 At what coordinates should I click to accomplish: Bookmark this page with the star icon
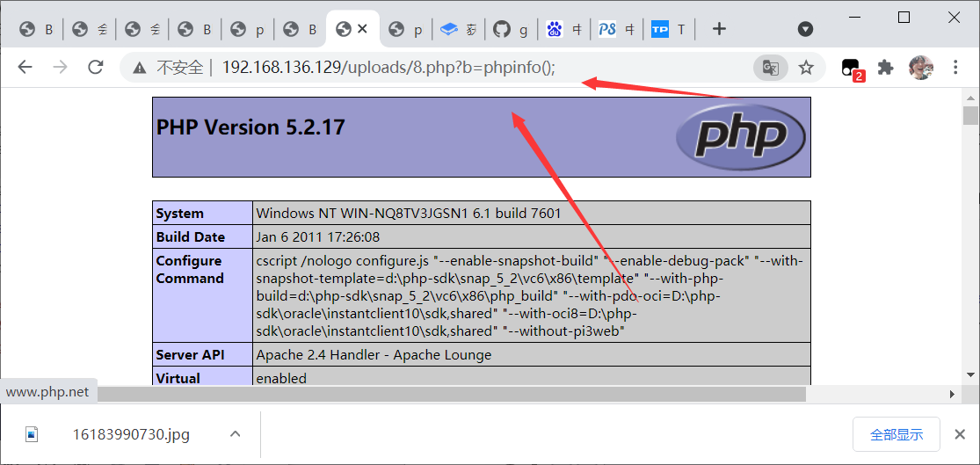(x=806, y=68)
